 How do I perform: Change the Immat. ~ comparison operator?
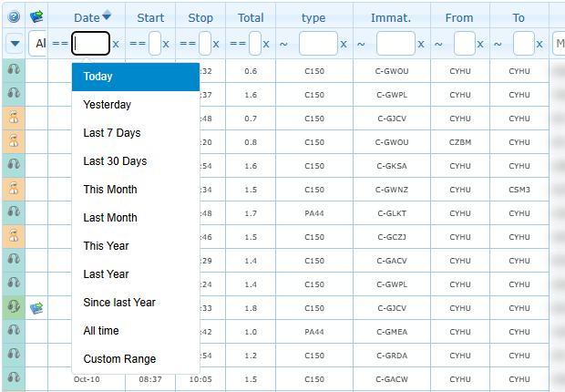click(x=361, y=44)
